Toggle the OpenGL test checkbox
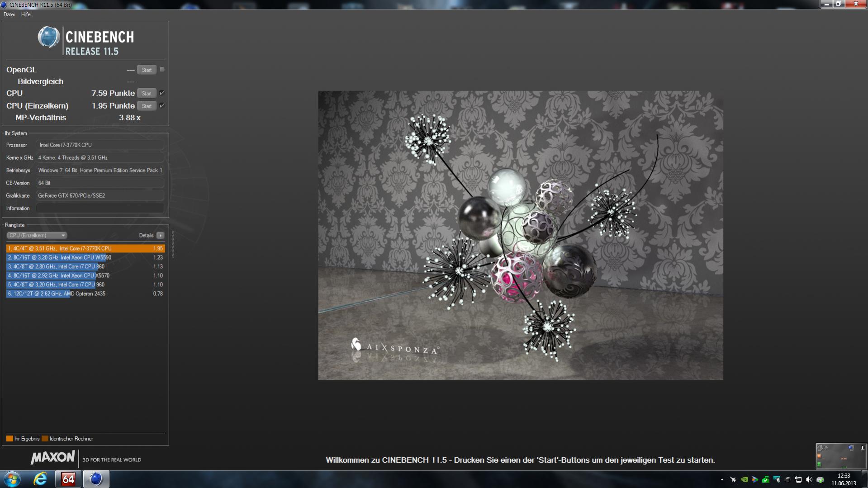 162,70
